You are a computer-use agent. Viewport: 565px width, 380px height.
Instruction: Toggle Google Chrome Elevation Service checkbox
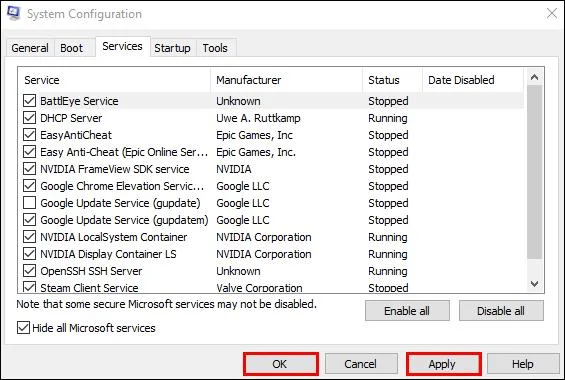point(29,186)
